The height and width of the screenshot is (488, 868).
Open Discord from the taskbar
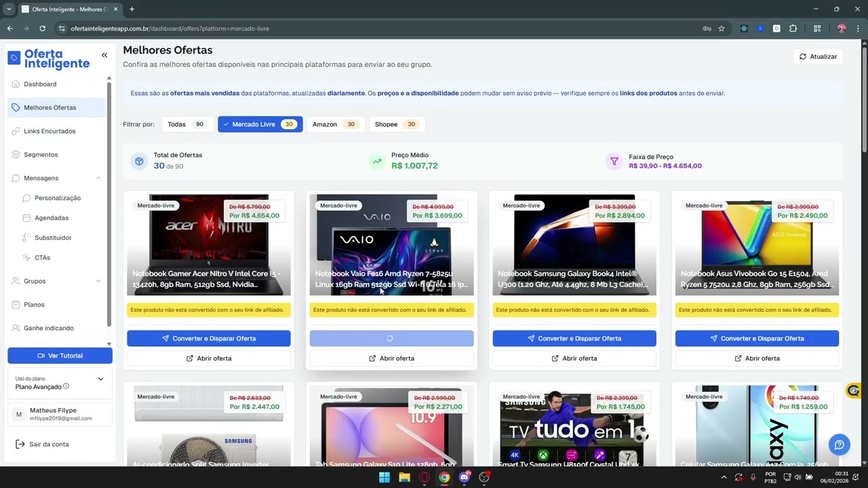point(465,477)
